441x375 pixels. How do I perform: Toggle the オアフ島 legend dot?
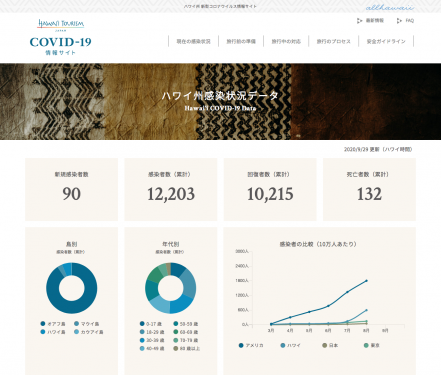click(x=43, y=324)
